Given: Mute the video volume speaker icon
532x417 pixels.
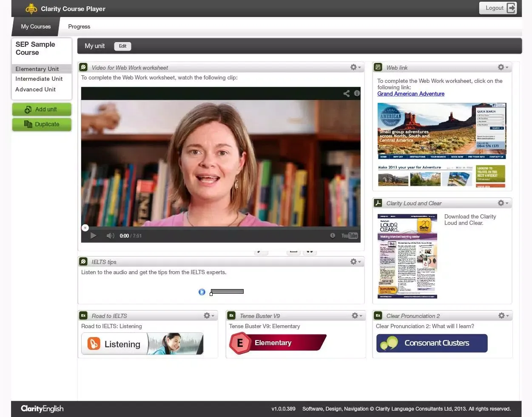Looking at the screenshot, I should [x=110, y=236].
